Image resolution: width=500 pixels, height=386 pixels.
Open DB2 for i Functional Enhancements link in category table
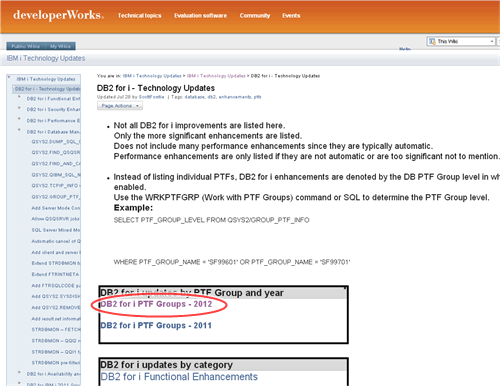[179, 377]
